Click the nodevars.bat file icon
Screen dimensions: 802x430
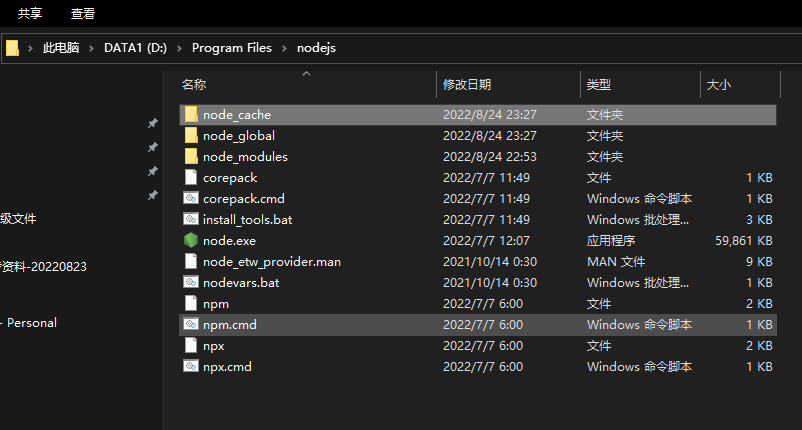[x=191, y=282]
